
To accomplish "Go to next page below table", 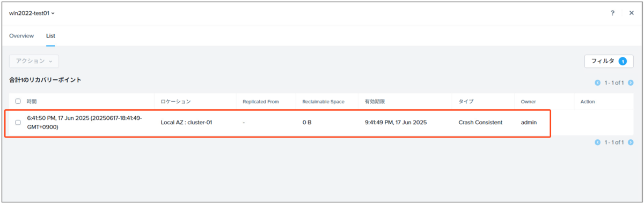I will [631, 142].
